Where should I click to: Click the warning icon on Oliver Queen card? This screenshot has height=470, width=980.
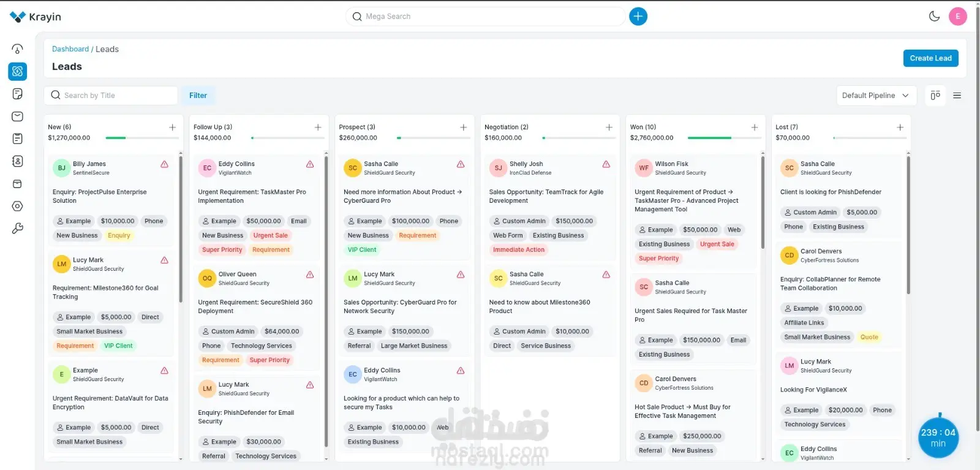pos(310,275)
